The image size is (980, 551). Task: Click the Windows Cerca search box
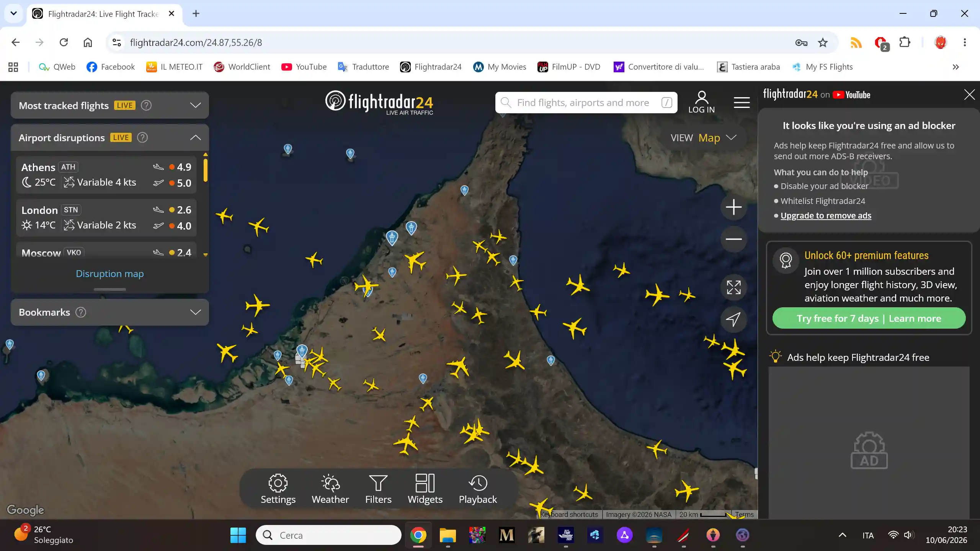tap(328, 535)
